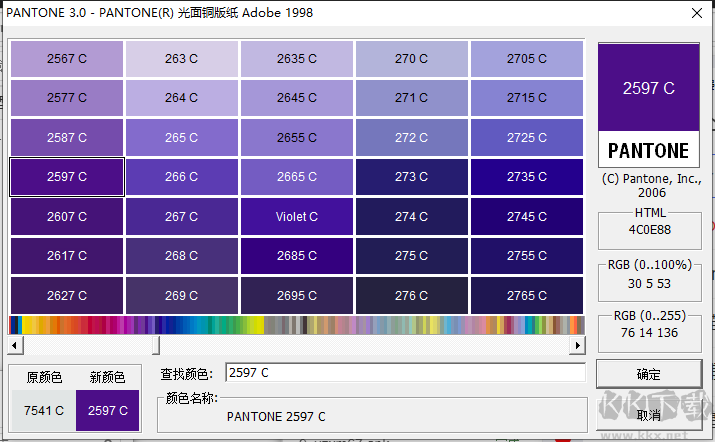Image resolution: width=715 pixels, height=442 pixels.
Task: Cancel with the 取消 button
Action: (649, 415)
